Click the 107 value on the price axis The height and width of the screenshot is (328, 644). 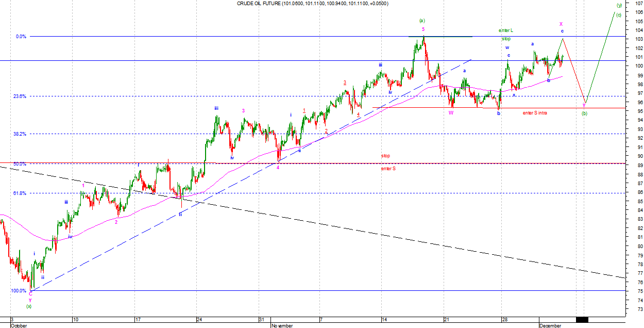click(x=639, y=3)
